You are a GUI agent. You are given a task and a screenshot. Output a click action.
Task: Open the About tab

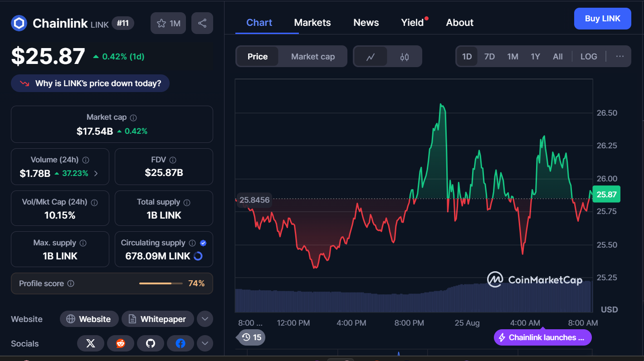(459, 23)
